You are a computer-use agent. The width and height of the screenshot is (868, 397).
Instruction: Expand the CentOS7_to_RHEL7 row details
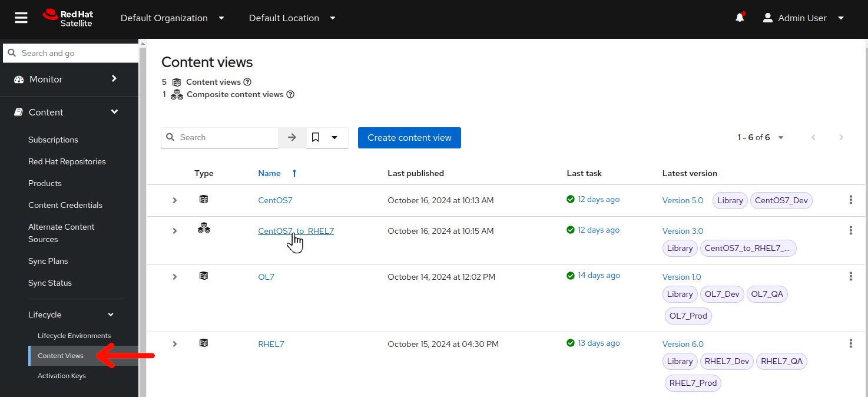click(174, 231)
